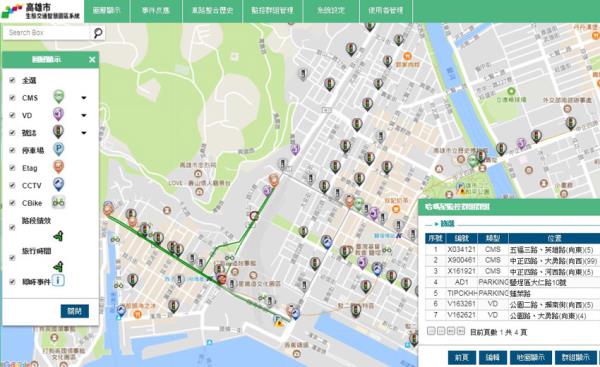Click the CBike bicycle legend icon
This screenshot has width=600, height=367.
[x=59, y=202]
